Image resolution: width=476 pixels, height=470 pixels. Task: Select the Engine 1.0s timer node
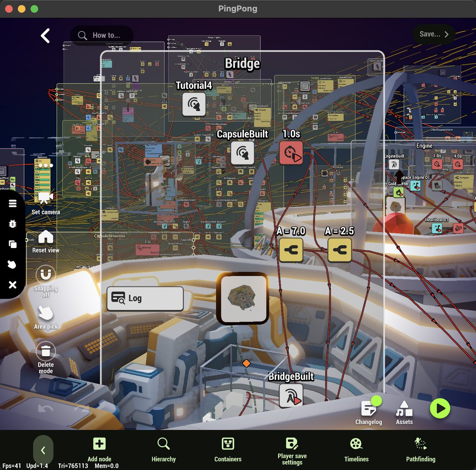(x=437, y=164)
